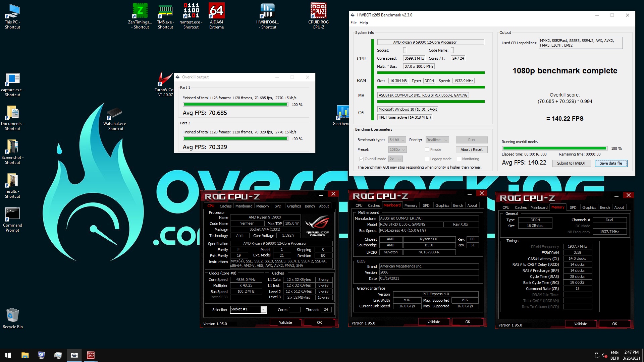Viewport: 644px width, 362px height.
Task: Click volume muted tray icon
Action: (x=604, y=355)
